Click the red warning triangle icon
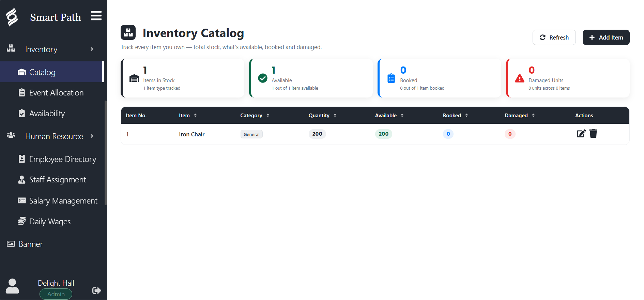 click(x=520, y=78)
